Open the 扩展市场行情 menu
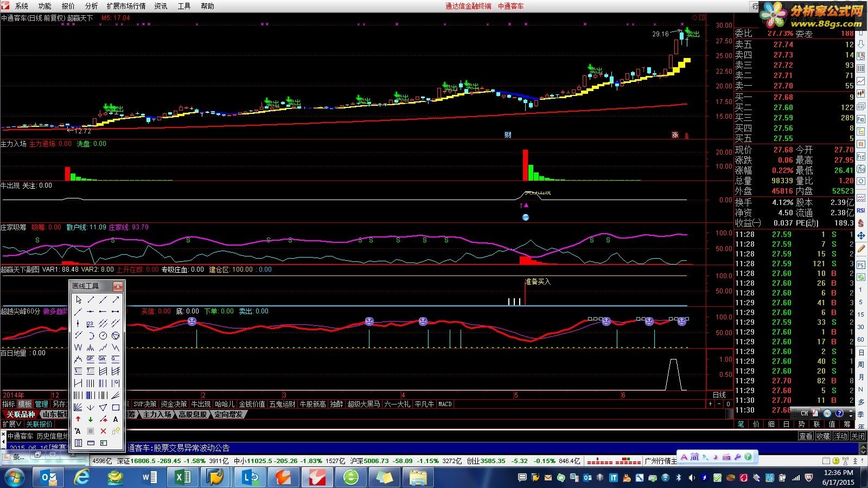 coord(126,6)
